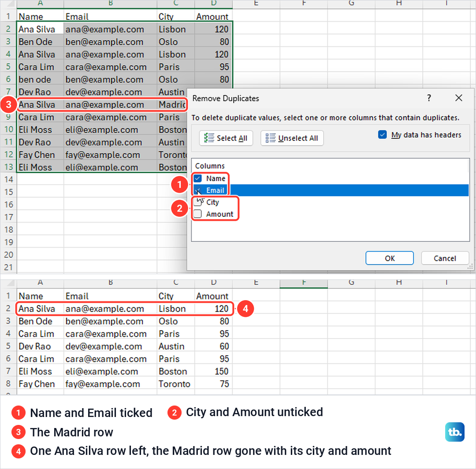Image resolution: width=476 pixels, height=469 pixels.
Task: Select highlighted column F header in lower spreadsheet
Action: (x=304, y=283)
